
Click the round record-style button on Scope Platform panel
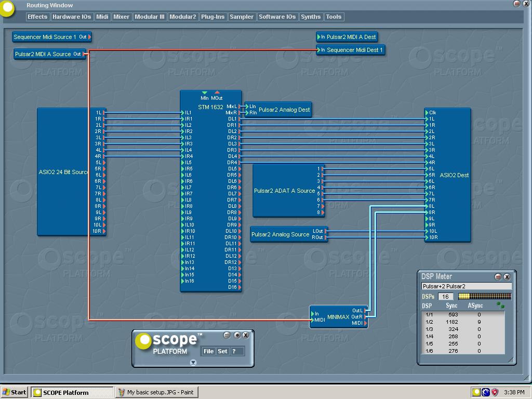pyautogui.click(x=237, y=335)
